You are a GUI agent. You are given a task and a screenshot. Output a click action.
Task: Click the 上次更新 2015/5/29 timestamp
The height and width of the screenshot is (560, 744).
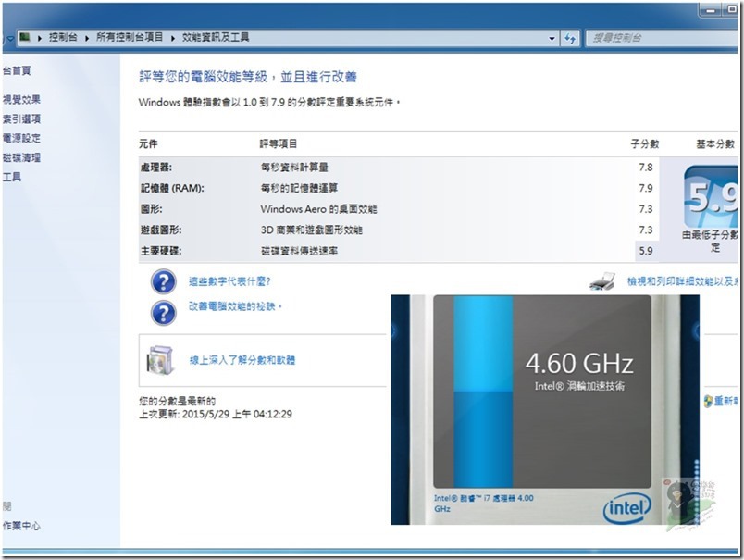tap(216, 415)
